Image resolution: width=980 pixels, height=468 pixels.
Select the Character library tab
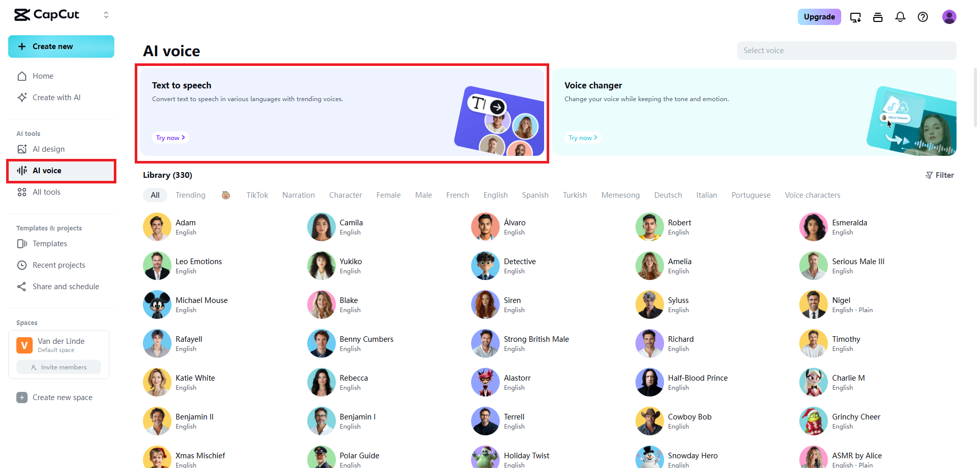(346, 195)
